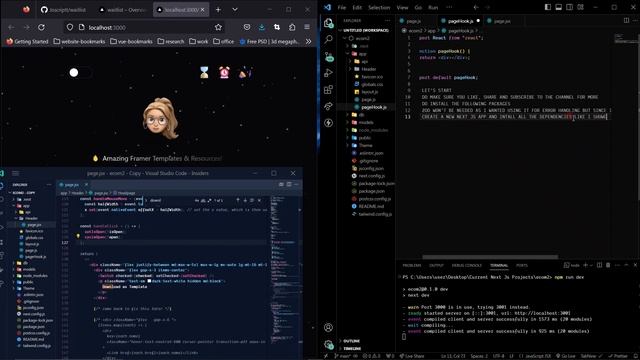Open Manage gear icon in right VS Code
640x360 pixels.
[x=328, y=344]
